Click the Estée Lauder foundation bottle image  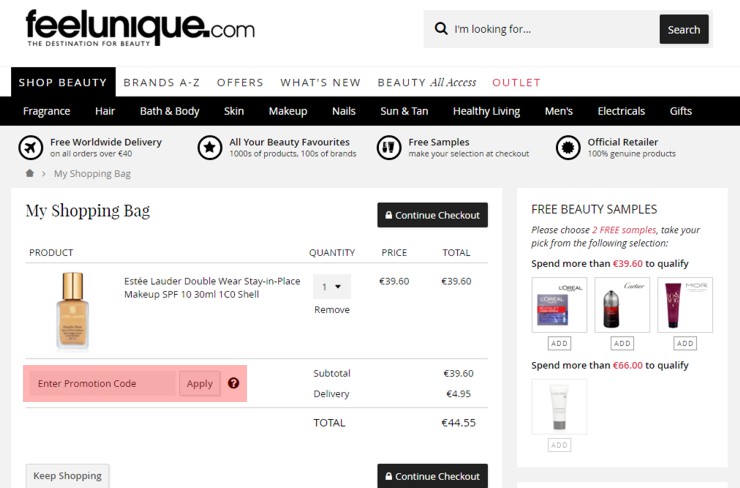click(x=73, y=311)
